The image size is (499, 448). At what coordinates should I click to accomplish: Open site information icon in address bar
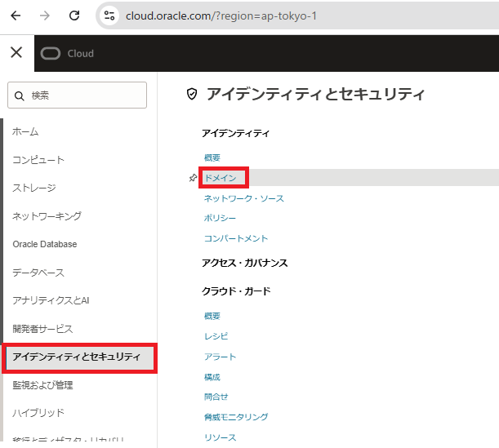pos(109,16)
